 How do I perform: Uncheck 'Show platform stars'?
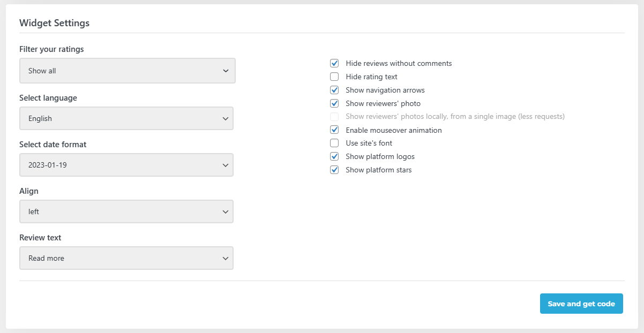pyautogui.click(x=334, y=170)
